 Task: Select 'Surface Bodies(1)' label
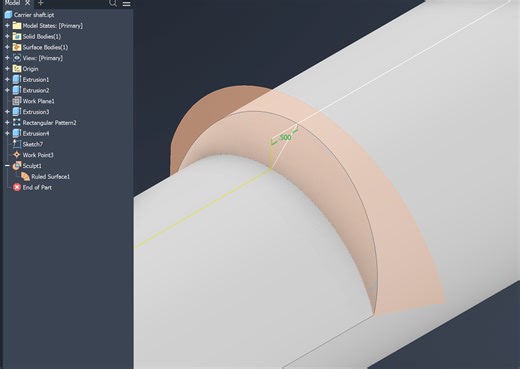point(45,47)
